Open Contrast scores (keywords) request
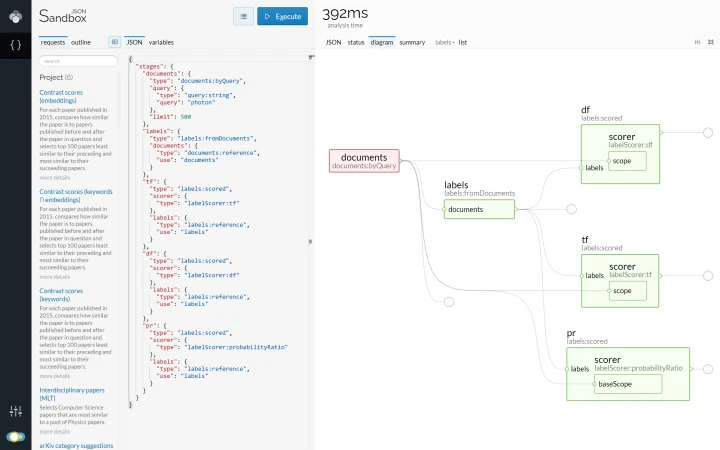 [61, 295]
